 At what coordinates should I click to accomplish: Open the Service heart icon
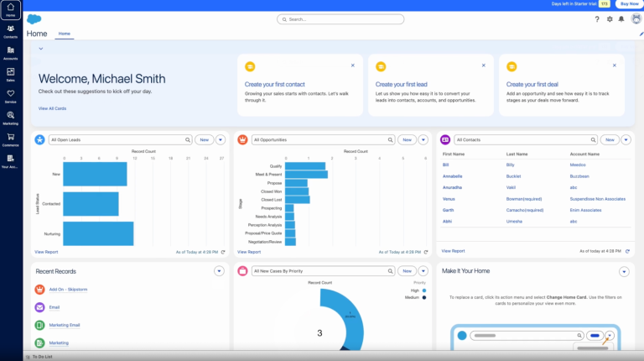10,96
